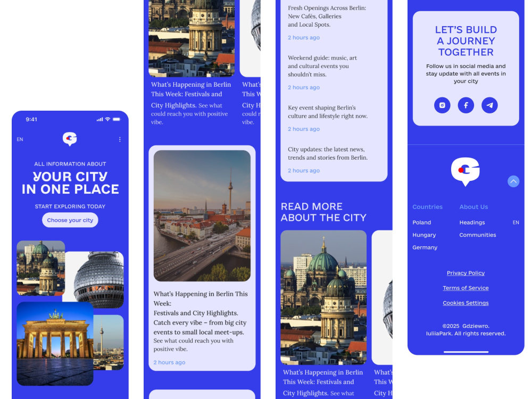Click the Read More About The City heading
This screenshot has width=532, height=399.
(323, 212)
